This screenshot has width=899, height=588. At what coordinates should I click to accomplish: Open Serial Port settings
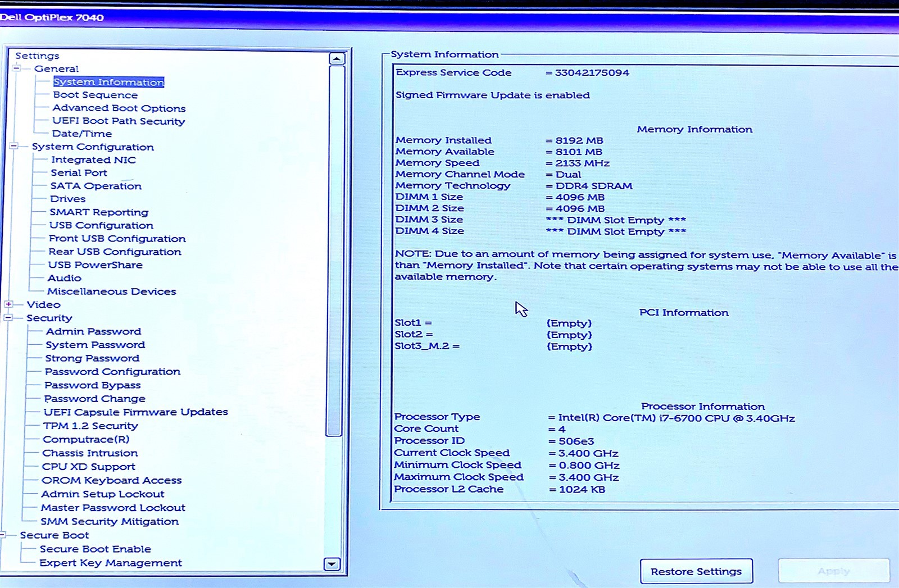click(79, 172)
